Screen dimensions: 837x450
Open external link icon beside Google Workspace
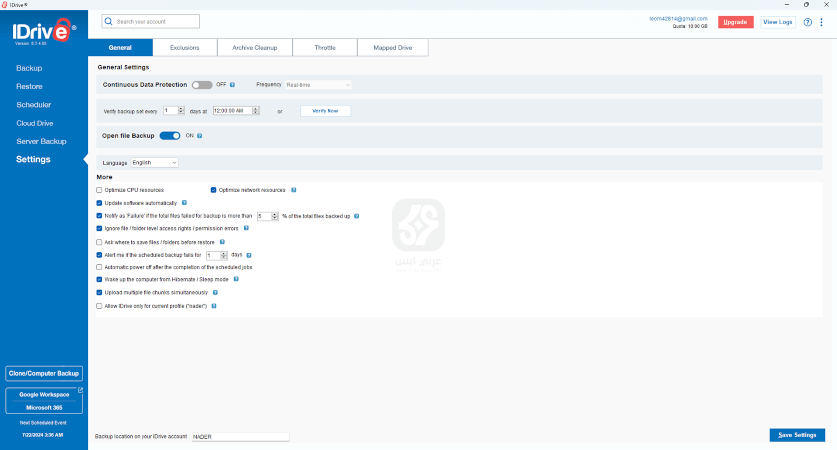pyautogui.click(x=80, y=391)
